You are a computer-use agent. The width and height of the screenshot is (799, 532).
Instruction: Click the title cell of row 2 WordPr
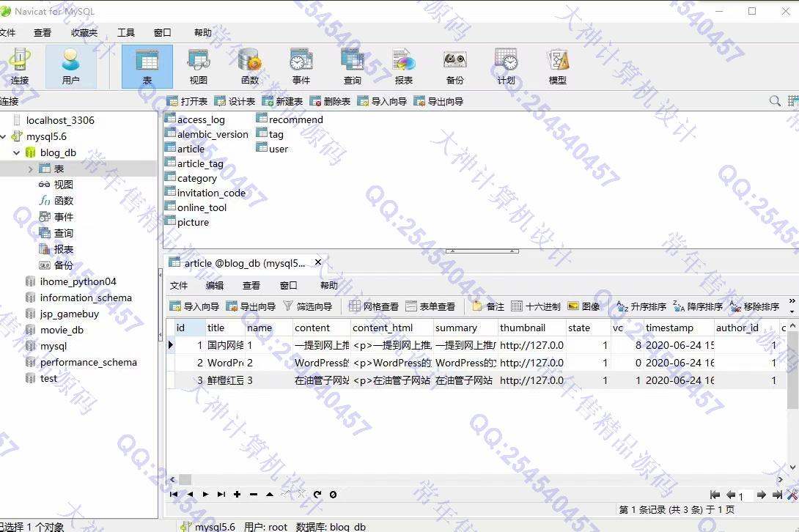(x=225, y=363)
